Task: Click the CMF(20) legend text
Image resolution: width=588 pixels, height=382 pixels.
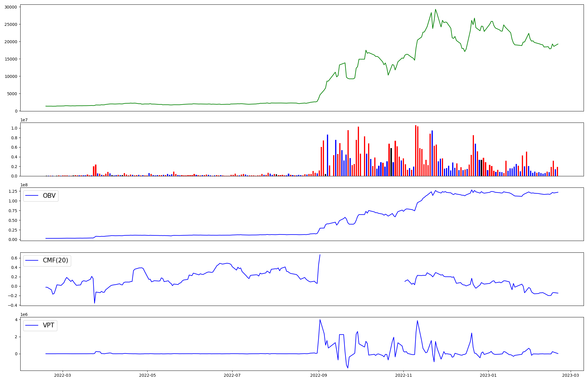Action: (x=55, y=260)
